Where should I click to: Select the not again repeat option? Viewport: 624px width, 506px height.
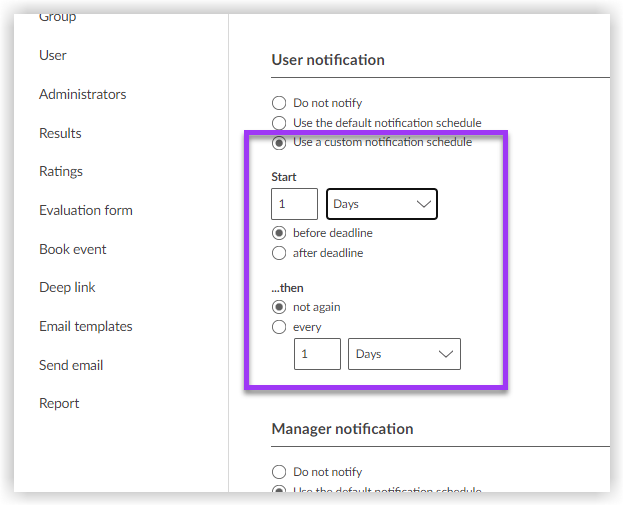(x=279, y=307)
